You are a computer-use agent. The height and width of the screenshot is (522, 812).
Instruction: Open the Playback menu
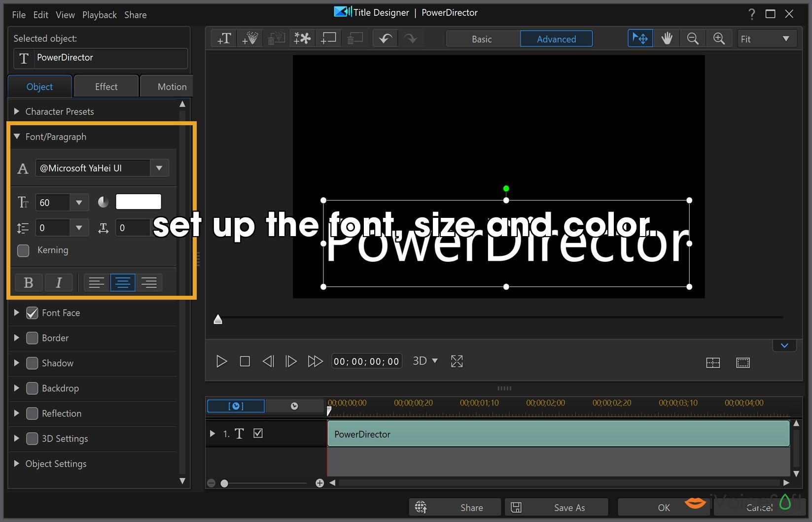100,15
